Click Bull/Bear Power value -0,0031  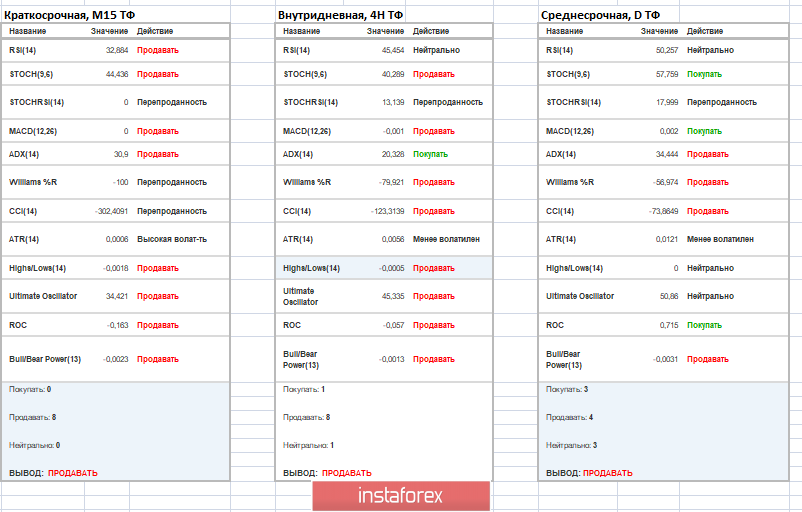coord(665,359)
